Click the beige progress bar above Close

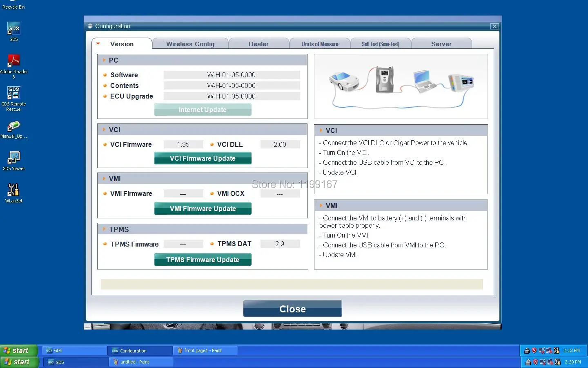click(x=292, y=284)
